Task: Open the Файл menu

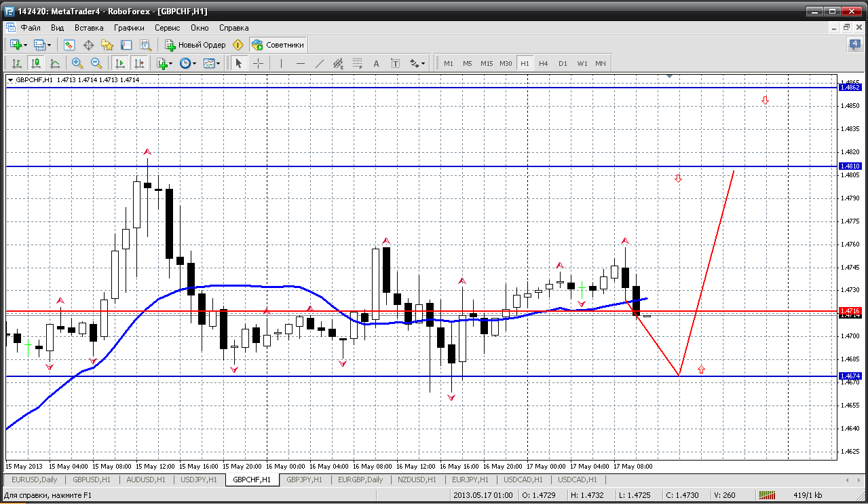Action: (31, 28)
